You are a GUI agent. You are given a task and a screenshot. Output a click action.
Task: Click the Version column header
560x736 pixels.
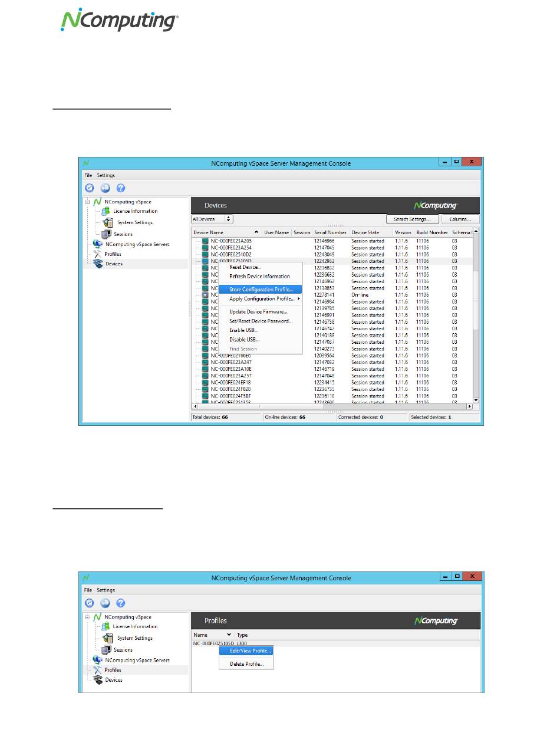pyautogui.click(x=403, y=232)
